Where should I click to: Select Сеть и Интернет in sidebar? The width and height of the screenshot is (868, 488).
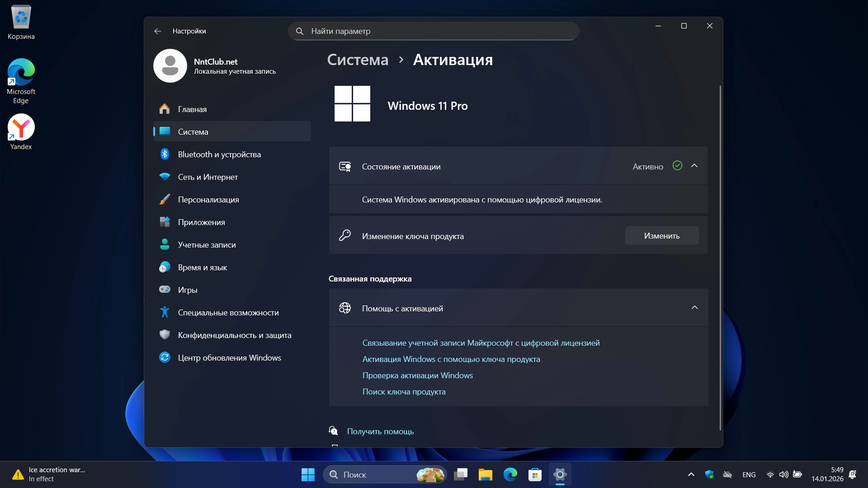(208, 177)
